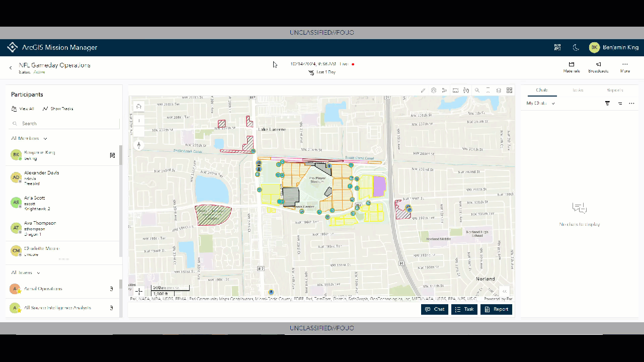Click the member count icon for Aerial Operations
644x362 pixels.
click(111, 289)
